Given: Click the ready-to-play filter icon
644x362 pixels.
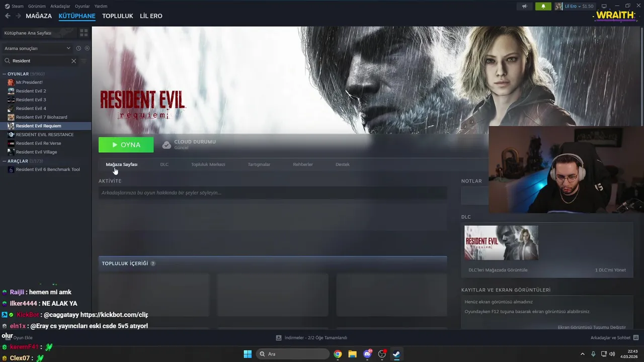Looking at the screenshot, I should click(x=87, y=48).
